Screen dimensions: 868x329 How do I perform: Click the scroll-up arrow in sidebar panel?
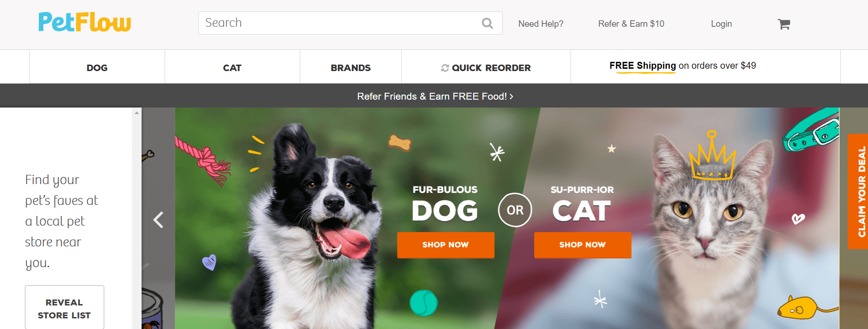137,113
